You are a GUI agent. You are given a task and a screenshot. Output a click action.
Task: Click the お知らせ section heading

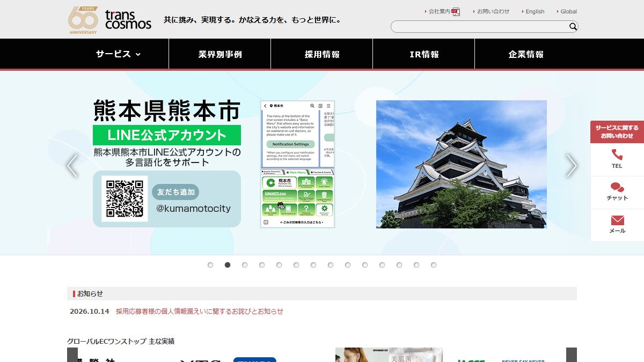tap(90, 293)
